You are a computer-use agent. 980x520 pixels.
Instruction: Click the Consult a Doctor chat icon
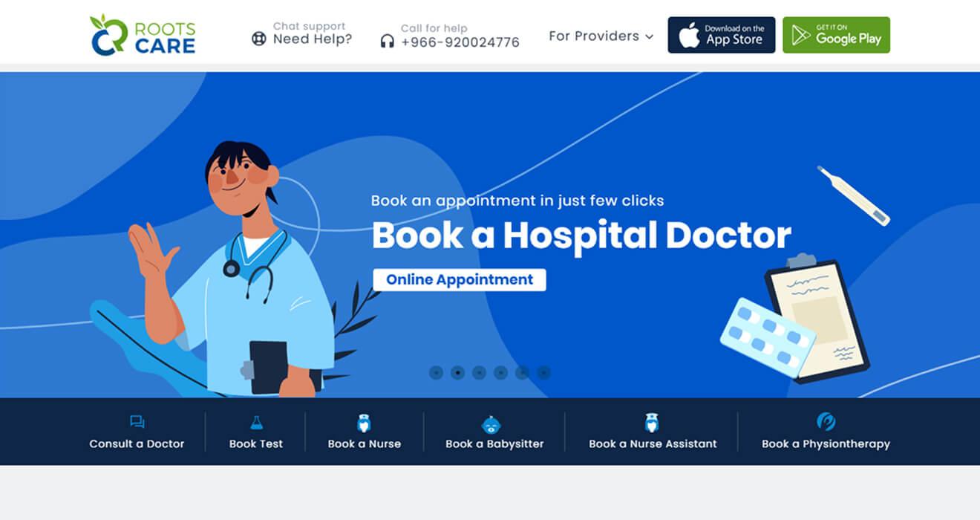click(x=137, y=422)
